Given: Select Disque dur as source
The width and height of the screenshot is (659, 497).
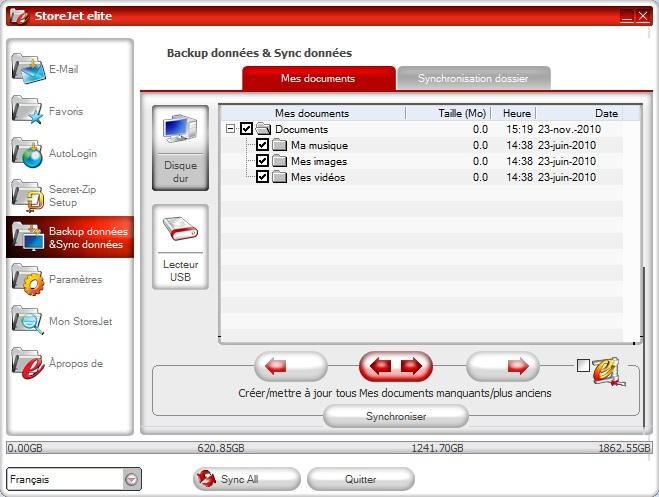Looking at the screenshot, I should pos(180,148).
